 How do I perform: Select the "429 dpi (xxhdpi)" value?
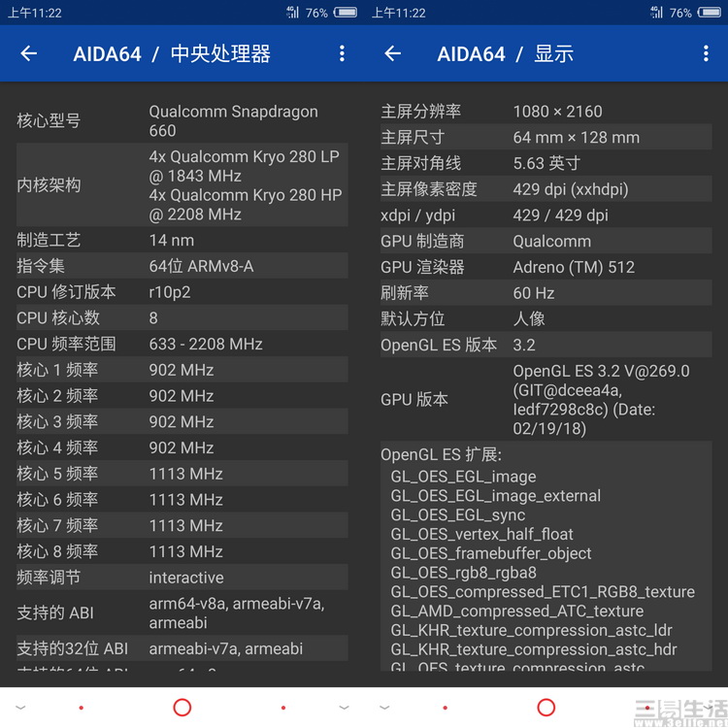(571, 189)
